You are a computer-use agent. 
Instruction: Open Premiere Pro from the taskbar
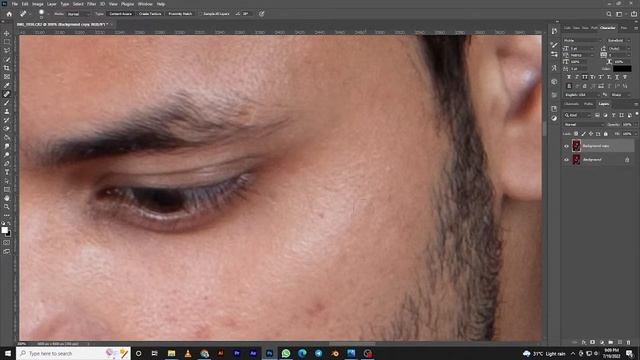pos(237,353)
